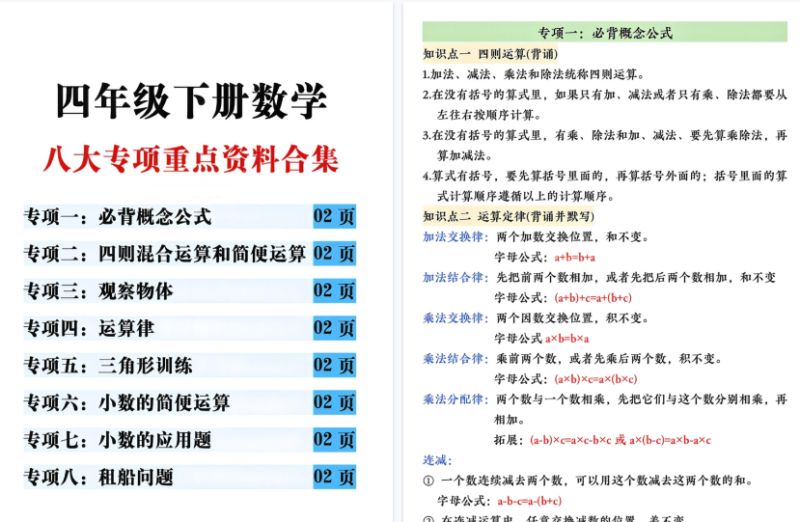Select row 专项七:小数的应用题
Screen dimensions: 800x522
click(190, 440)
